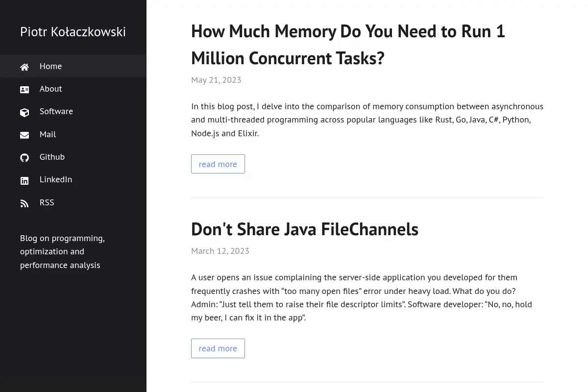Select the Mail sidebar label

coord(48,134)
